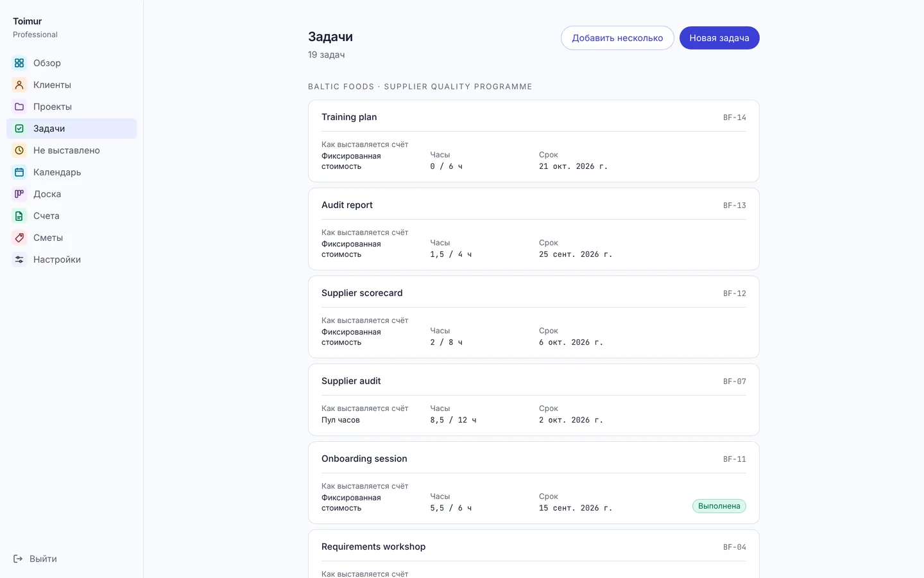Click task ID BF-12
This screenshot has height=578, width=924.
click(x=735, y=293)
